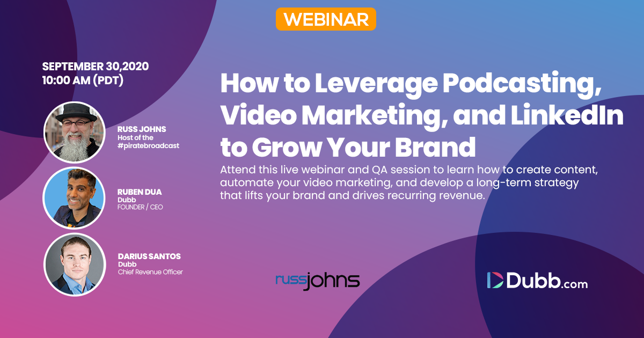This screenshot has width=644, height=338.
Task: Click 'Dubb' company label under Darius Santos
Action: pos(126,264)
